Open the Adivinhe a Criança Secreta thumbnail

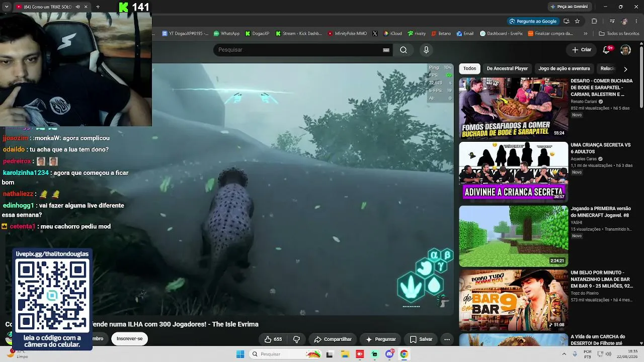[513, 172]
